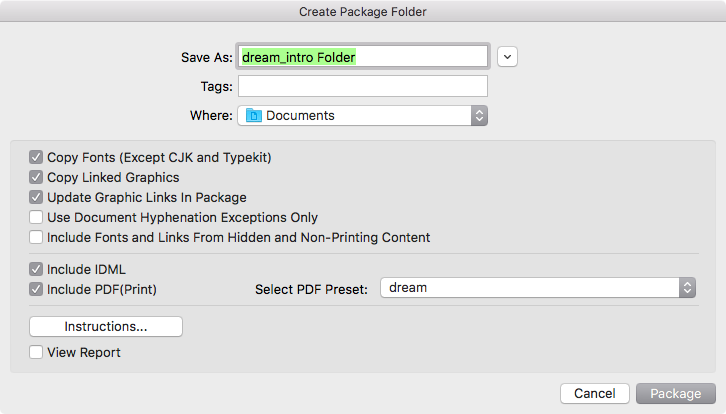Expand the save dialog with chevron button

coord(507,57)
